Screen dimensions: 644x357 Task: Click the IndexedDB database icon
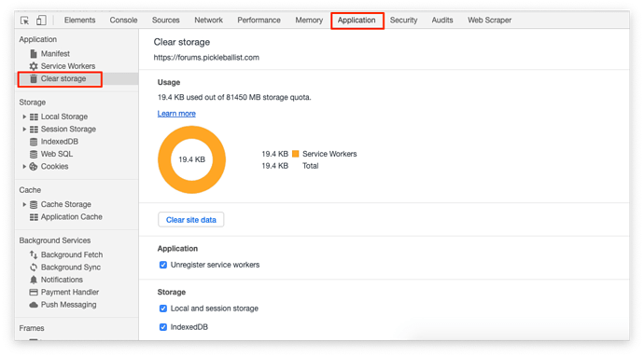pos(34,142)
